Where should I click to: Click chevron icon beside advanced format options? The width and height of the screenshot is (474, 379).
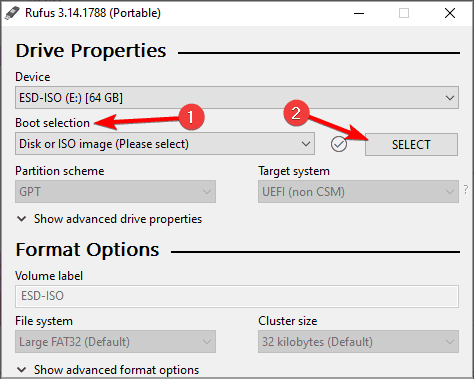coord(22,370)
